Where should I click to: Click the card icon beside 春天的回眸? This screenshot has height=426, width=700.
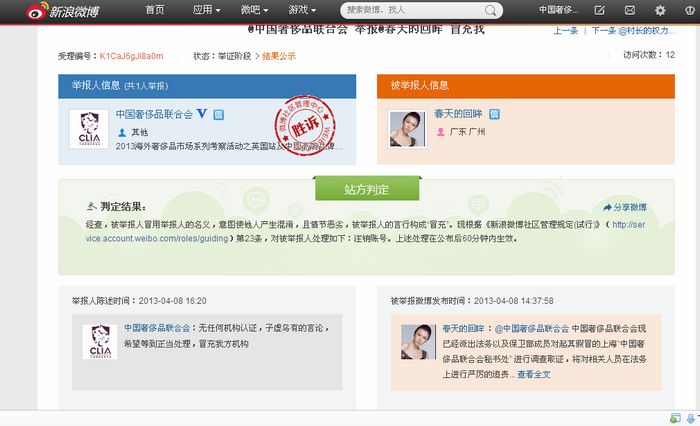click(x=494, y=114)
